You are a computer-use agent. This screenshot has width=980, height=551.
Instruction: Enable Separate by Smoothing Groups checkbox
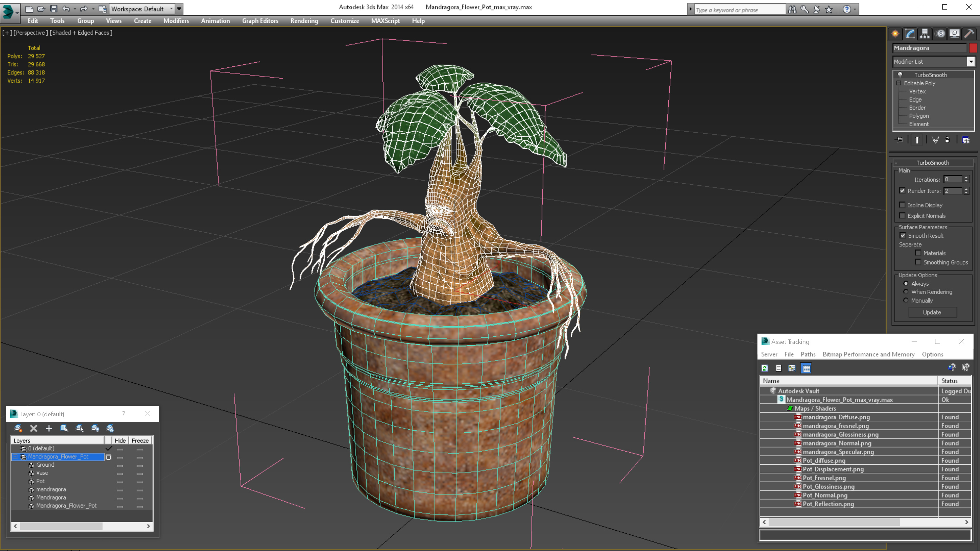click(918, 262)
